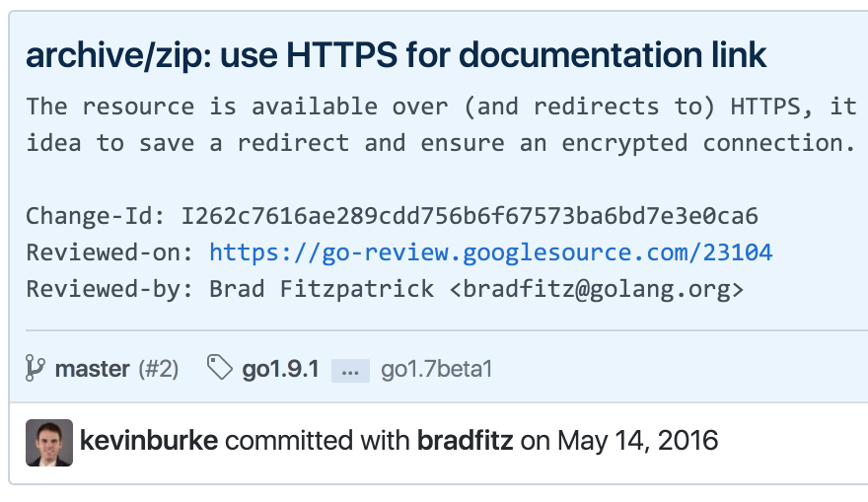The image size is (868, 502).
Task: Click the 'The resource is available' description line
Action: coord(441,107)
